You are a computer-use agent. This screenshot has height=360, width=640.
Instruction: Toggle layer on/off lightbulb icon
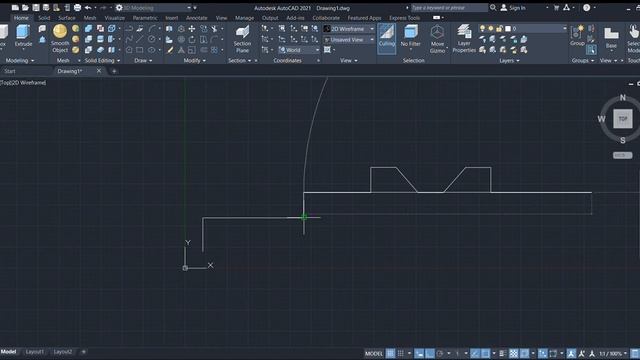point(482,29)
